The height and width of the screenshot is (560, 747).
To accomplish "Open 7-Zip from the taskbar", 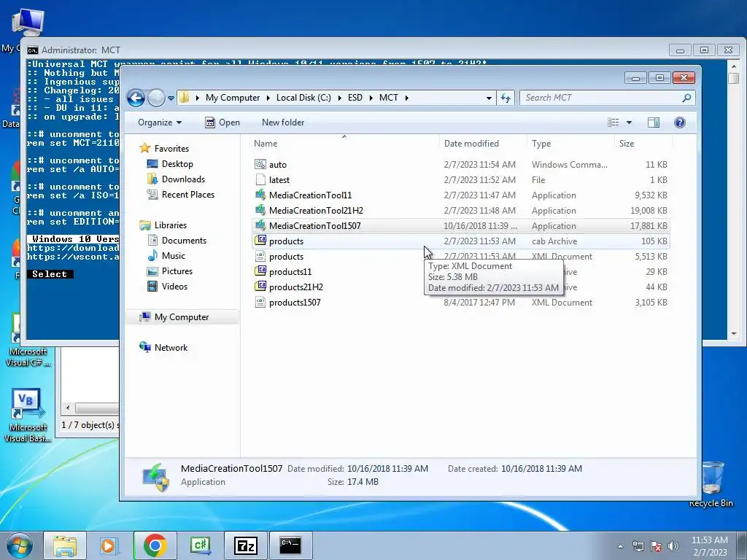I will [x=245, y=545].
